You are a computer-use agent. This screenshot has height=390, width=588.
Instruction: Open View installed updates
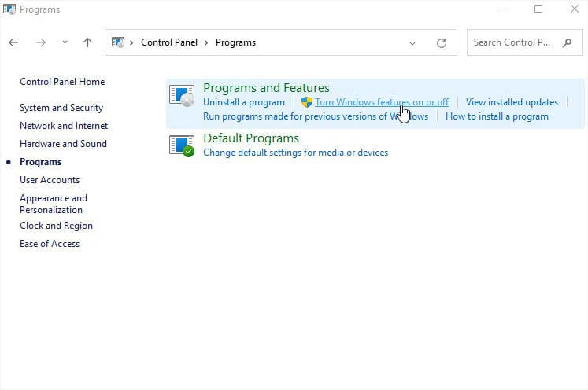[x=512, y=102]
